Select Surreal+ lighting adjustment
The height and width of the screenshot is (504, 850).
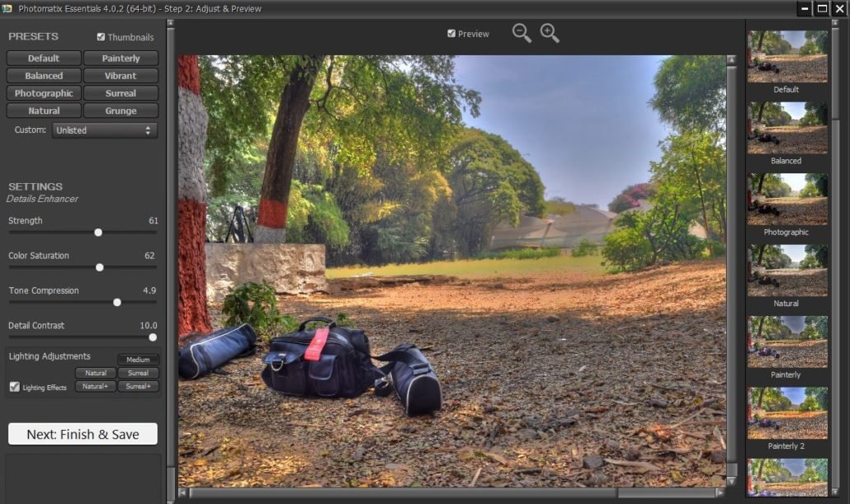pos(139,386)
